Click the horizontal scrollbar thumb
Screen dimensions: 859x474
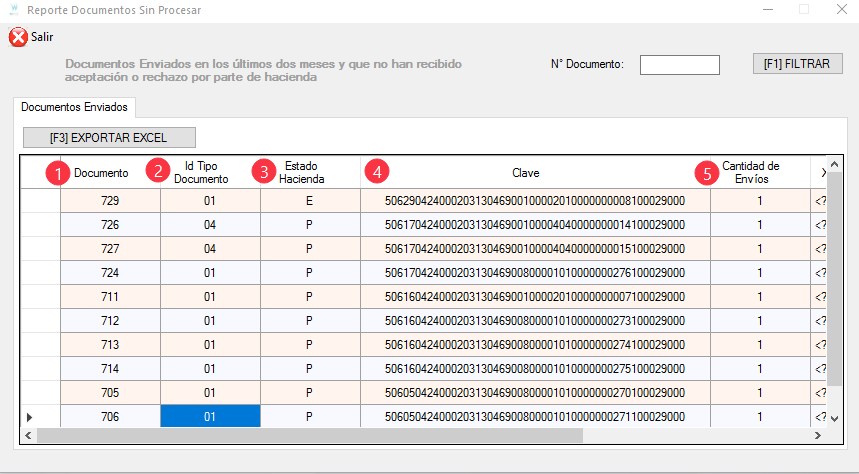310,436
